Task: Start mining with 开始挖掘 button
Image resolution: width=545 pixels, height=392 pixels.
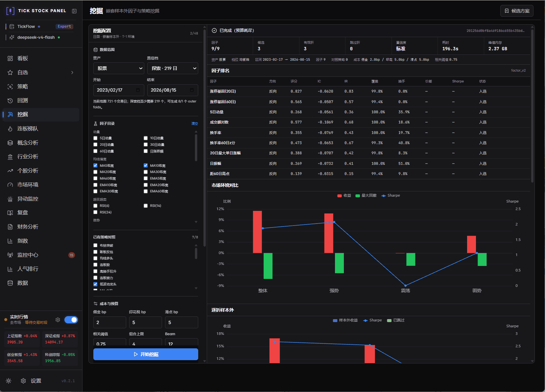Action: pos(146,354)
